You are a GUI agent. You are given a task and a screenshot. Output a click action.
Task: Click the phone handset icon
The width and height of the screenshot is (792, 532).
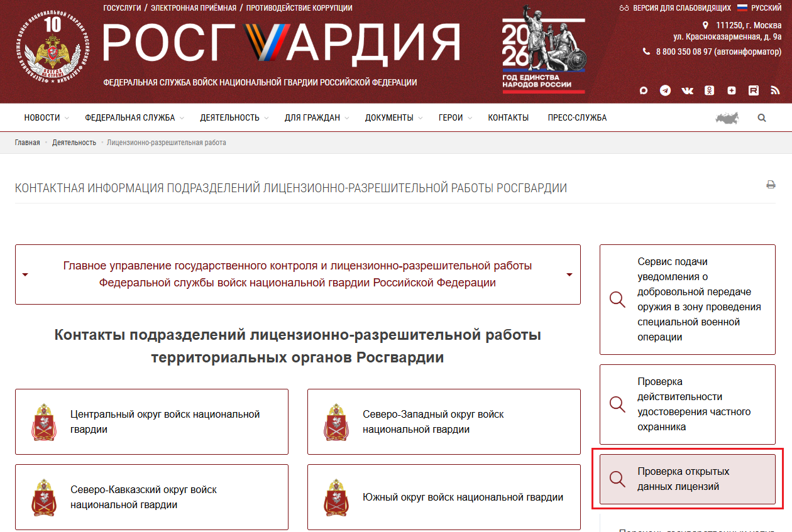(646, 52)
